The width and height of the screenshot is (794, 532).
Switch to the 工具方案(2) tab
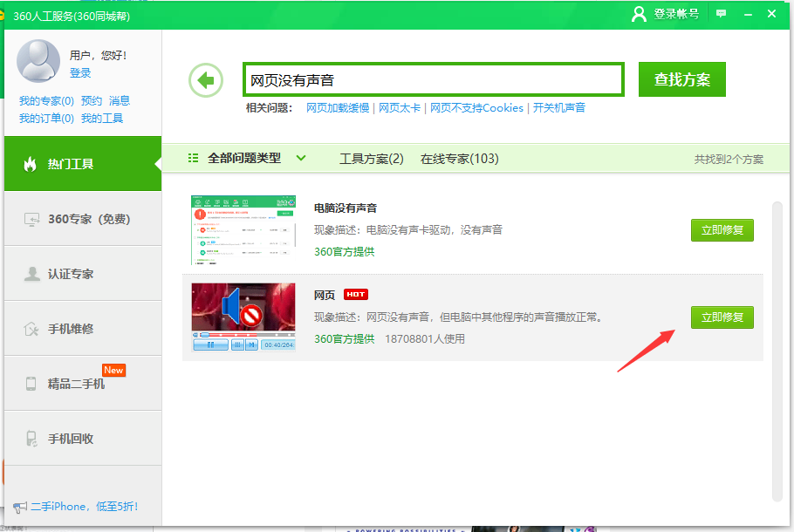click(371, 159)
